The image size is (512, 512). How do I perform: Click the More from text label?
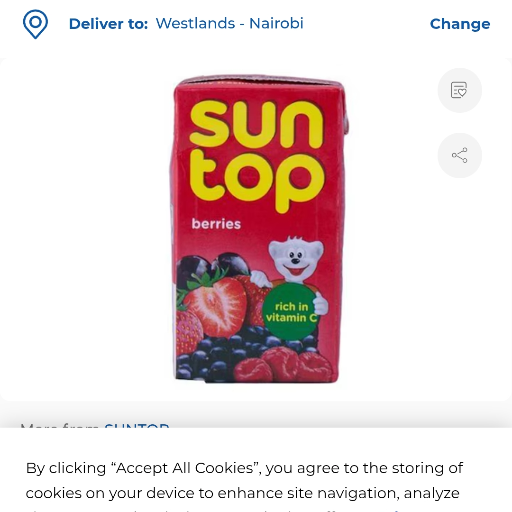pyautogui.click(x=61, y=425)
